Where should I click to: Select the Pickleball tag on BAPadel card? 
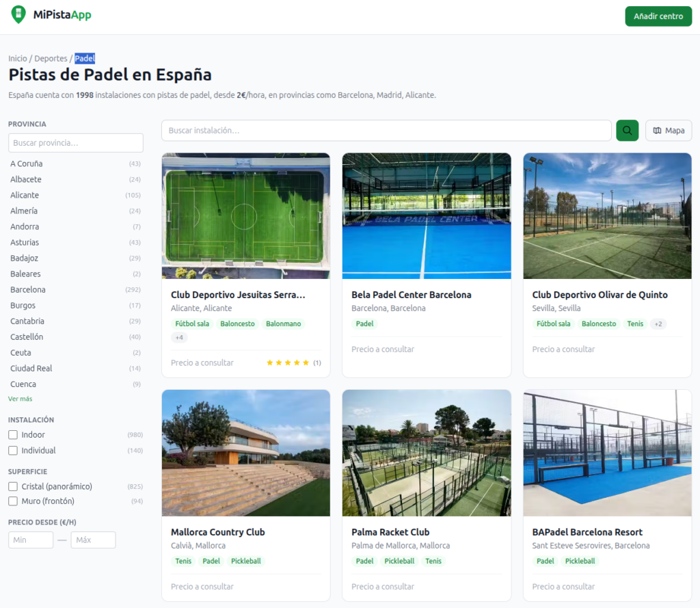pos(580,561)
